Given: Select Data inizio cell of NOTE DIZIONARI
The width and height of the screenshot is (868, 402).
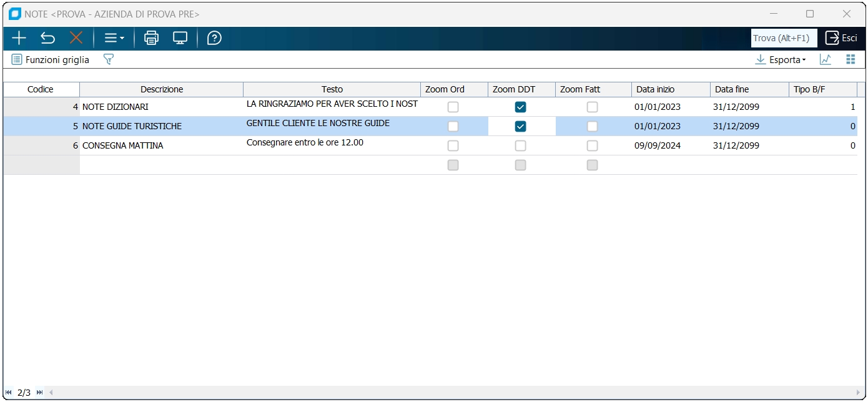Looking at the screenshot, I should click(x=671, y=107).
